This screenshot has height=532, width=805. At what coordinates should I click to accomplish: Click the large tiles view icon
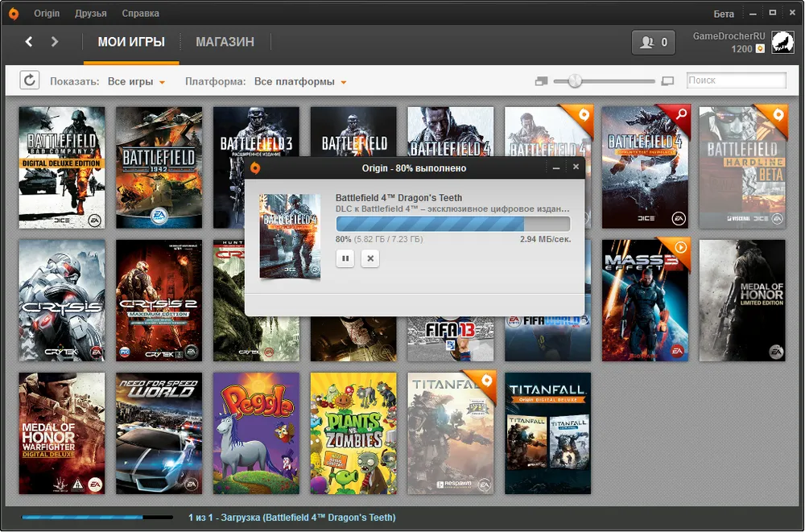(667, 81)
